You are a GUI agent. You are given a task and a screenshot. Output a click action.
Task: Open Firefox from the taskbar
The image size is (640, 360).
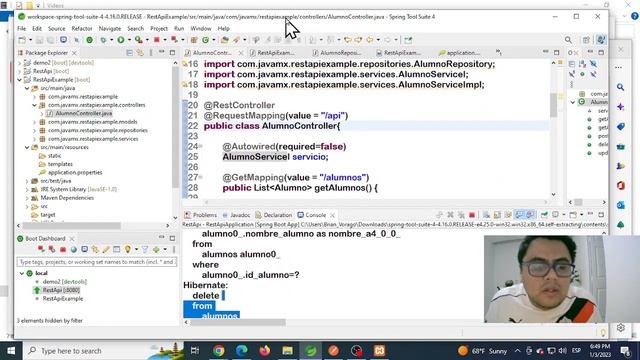[x=264, y=351]
